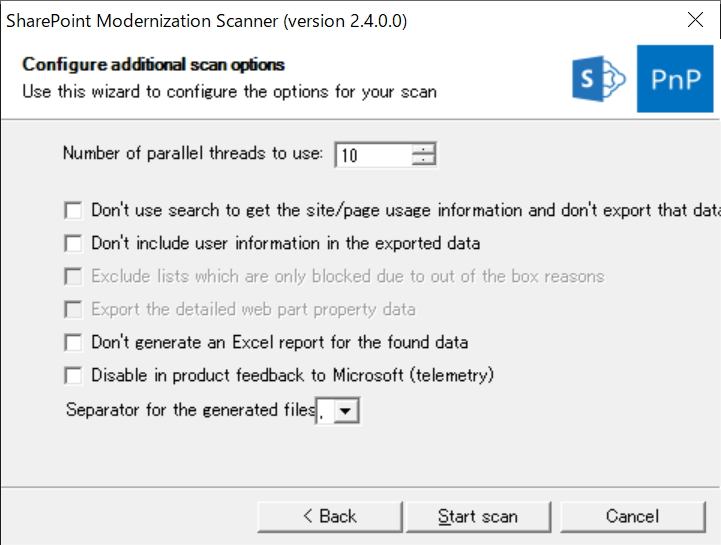Click the "Don't include user information" label text

pos(285,243)
